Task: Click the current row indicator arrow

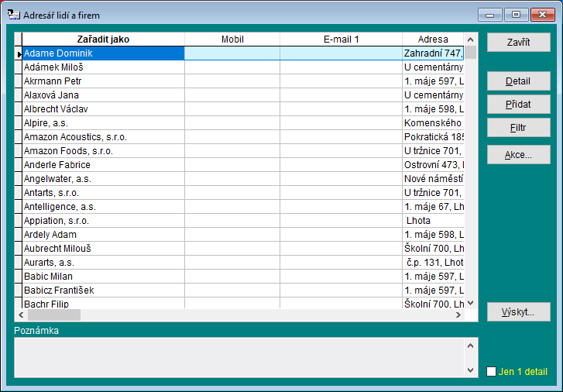Action: (x=18, y=53)
